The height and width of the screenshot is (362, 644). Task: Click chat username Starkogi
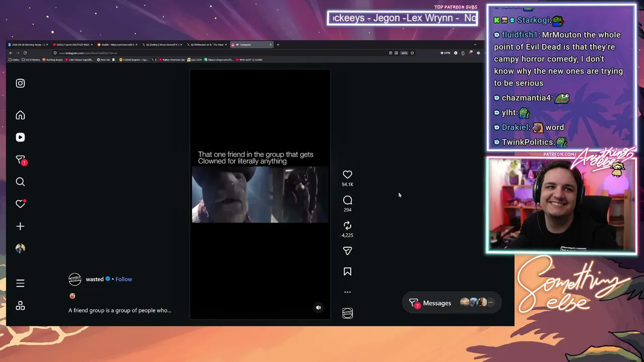coord(534,20)
